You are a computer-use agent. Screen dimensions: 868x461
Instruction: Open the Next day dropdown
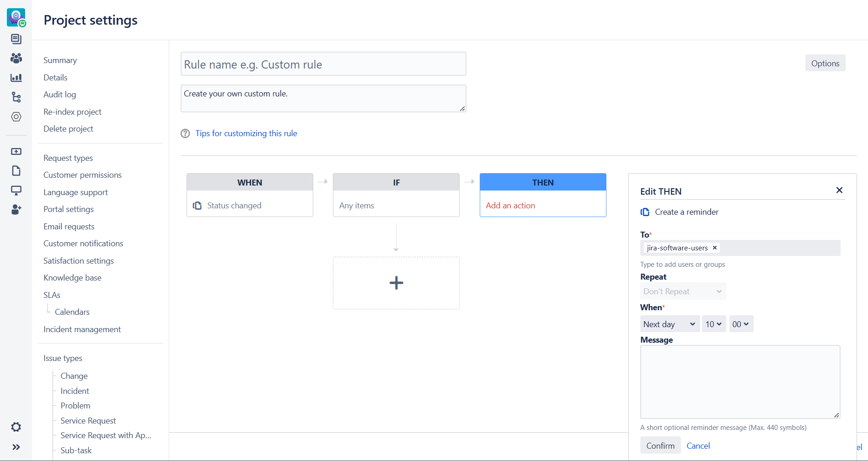670,324
